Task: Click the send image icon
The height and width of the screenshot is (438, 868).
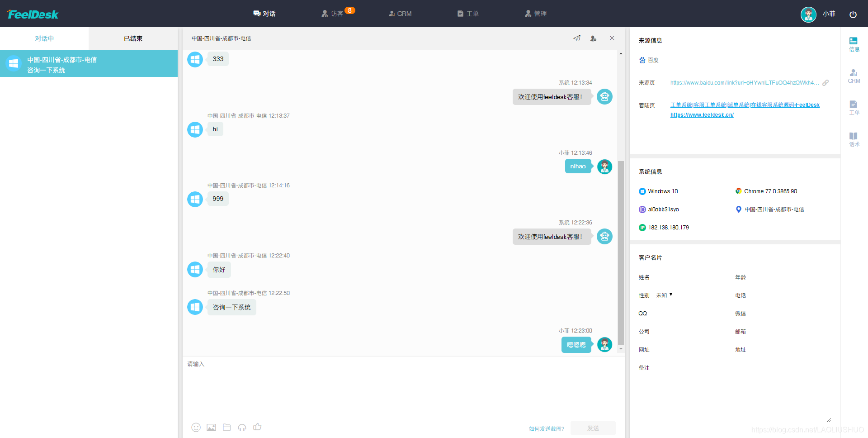Action: click(x=211, y=427)
